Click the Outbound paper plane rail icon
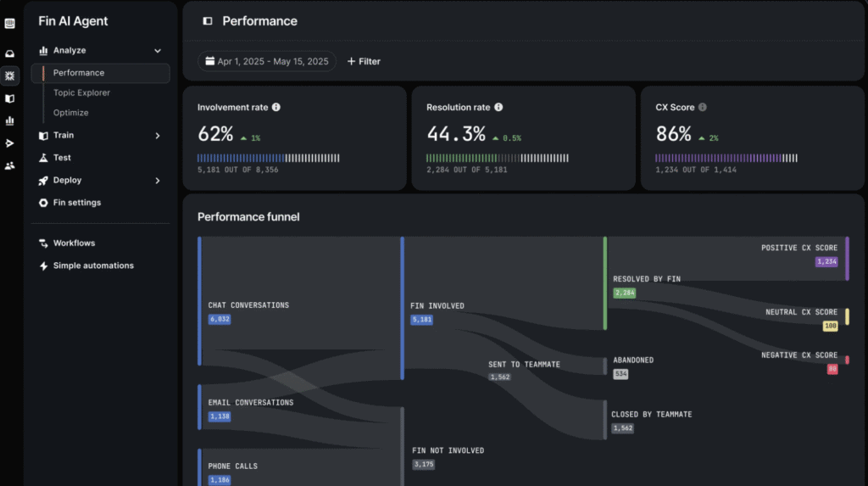This screenshot has width=868, height=486. pyautogui.click(x=9, y=142)
